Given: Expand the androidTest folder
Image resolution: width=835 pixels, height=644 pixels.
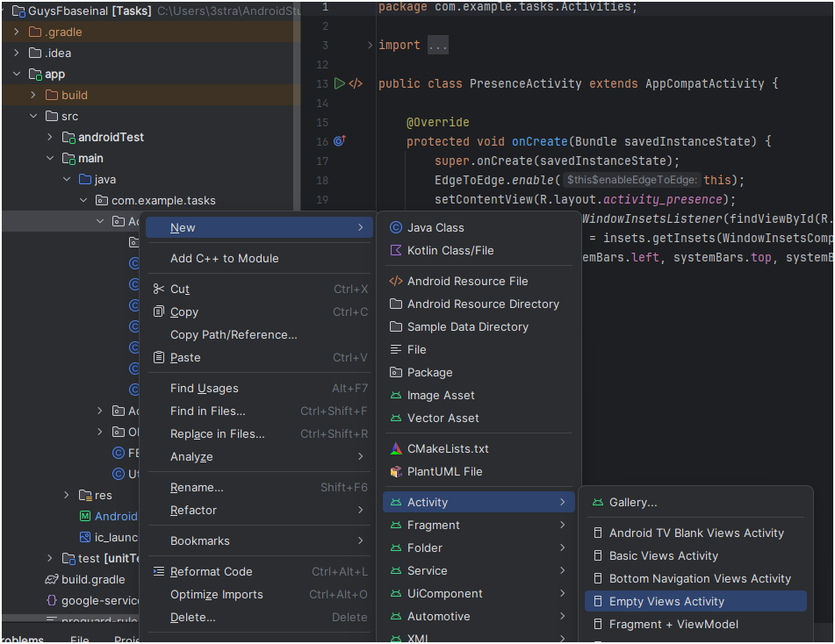Looking at the screenshot, I should (50, 138).
